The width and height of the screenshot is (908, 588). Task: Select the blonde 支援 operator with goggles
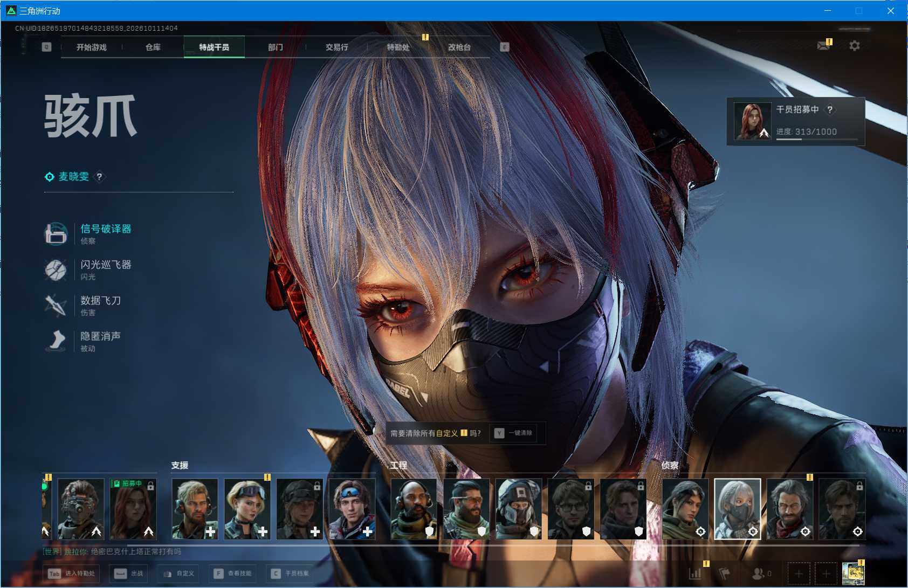click(x=247, y=509)
